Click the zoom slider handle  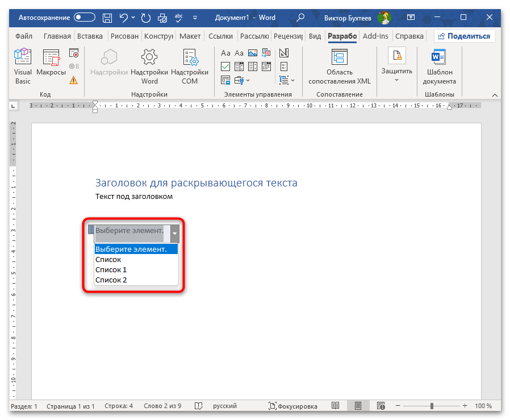coord(432,406)
